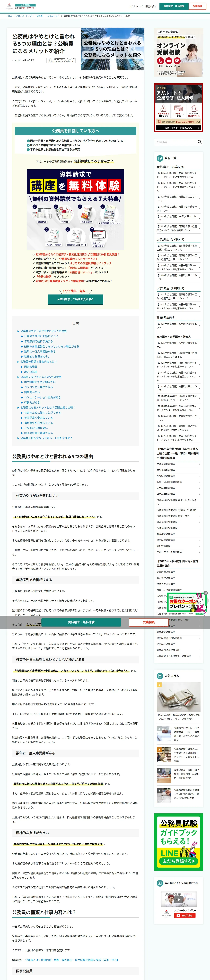The width and height of the screenshot is (210, 980).
Task: Open the 企業研修・法人研修 banner
Action: pos(178,108)
